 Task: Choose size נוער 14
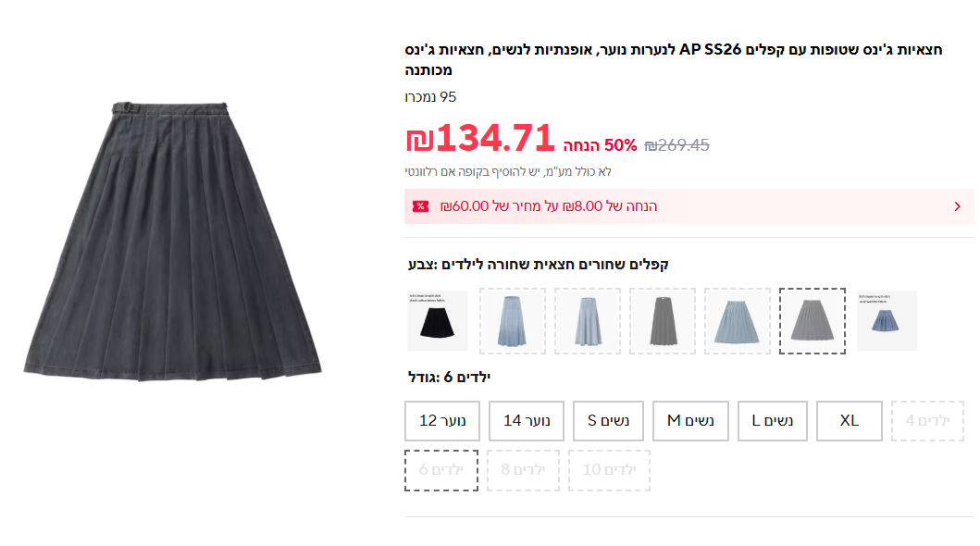(527, 421)
